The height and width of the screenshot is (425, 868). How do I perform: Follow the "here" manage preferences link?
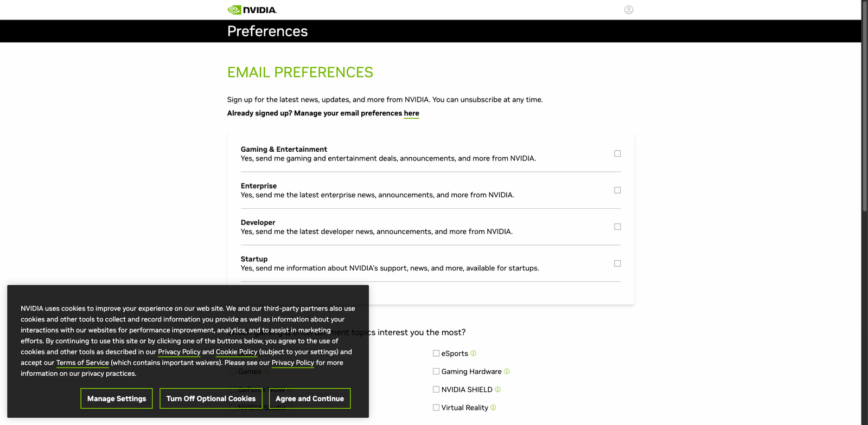pos(411,113)
